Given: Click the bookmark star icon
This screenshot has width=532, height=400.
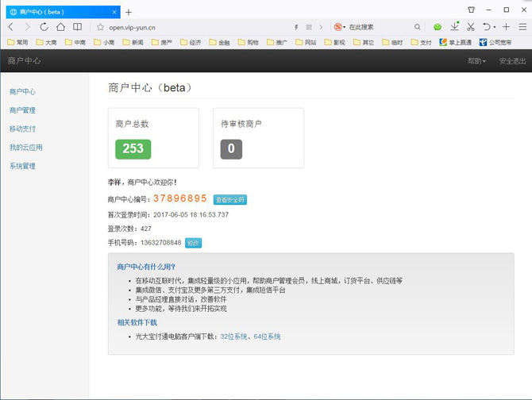Looking at the screenshot, I should pyautogui.click(x=101, y=27).
